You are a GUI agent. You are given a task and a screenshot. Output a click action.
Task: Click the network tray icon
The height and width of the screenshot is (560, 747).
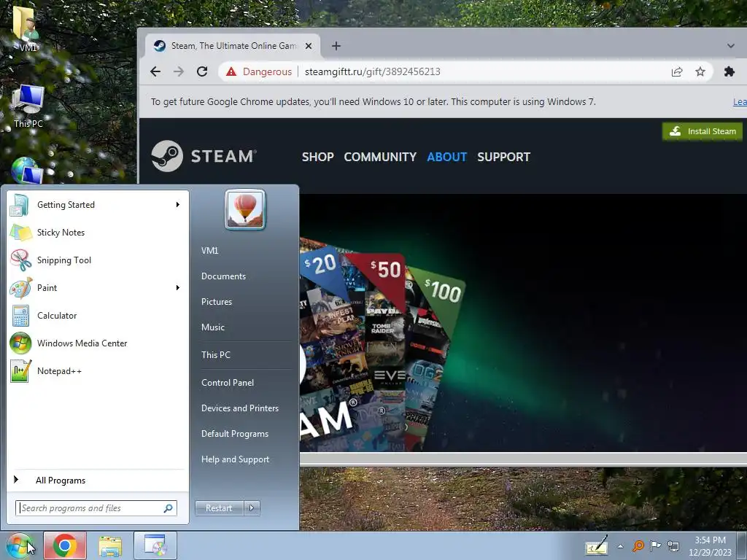tap(673, 545)
